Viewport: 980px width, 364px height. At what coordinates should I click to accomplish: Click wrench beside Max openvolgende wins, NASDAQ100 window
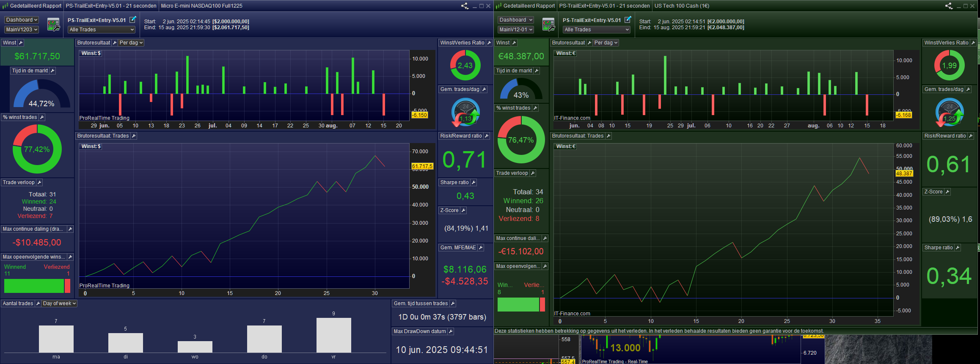pyautogui.click(x=70, y=257)
